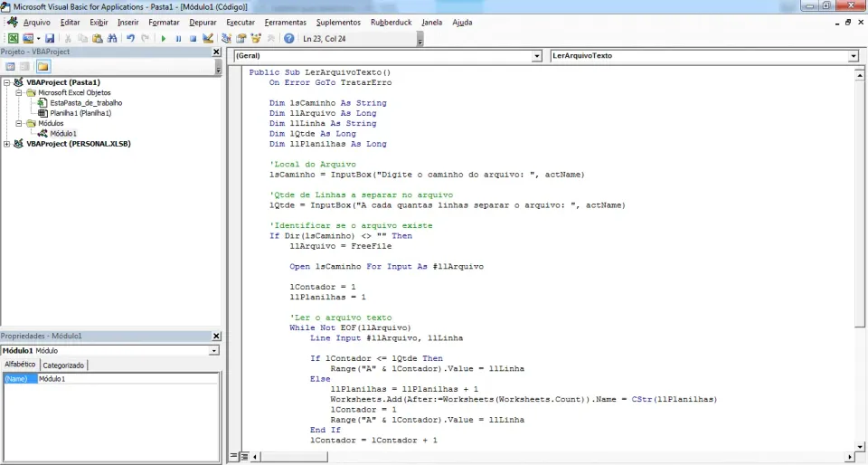The height and width of the screenshot is (465, 868).
Task: Open the Editar menu
Action: (70, 22)
